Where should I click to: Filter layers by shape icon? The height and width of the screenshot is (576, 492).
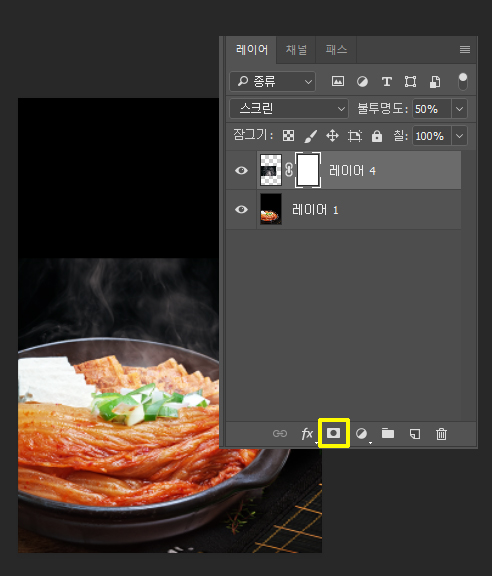point(410,82)
